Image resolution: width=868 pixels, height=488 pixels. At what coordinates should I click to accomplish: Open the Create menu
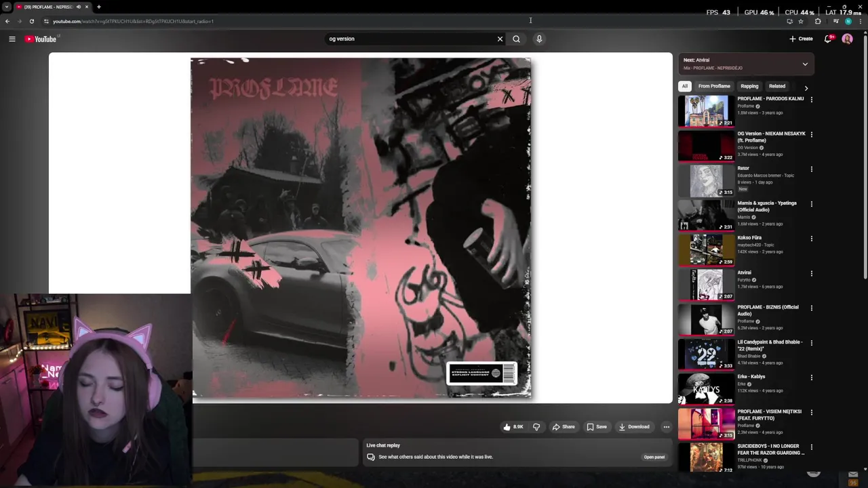801,39
